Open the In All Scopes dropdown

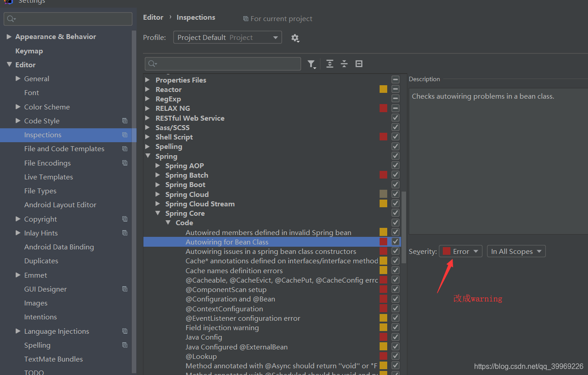coord(516,251)
